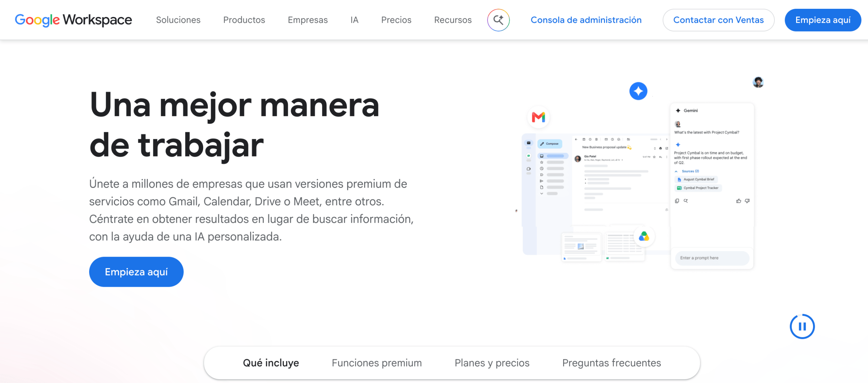Open the Precios page

(396, 20)
